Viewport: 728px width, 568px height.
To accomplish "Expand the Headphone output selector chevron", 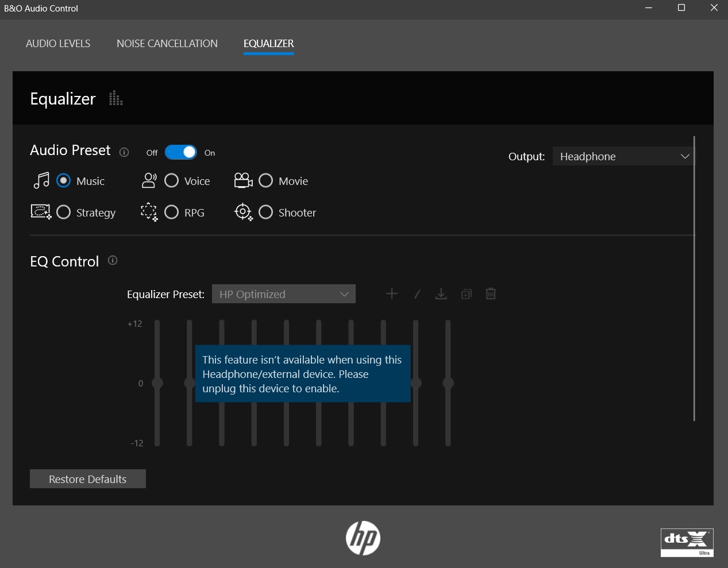I will coord(684,156).
